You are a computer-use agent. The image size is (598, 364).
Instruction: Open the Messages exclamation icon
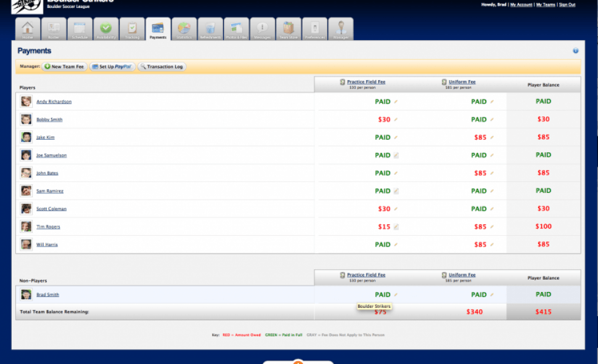coord(261,28)
